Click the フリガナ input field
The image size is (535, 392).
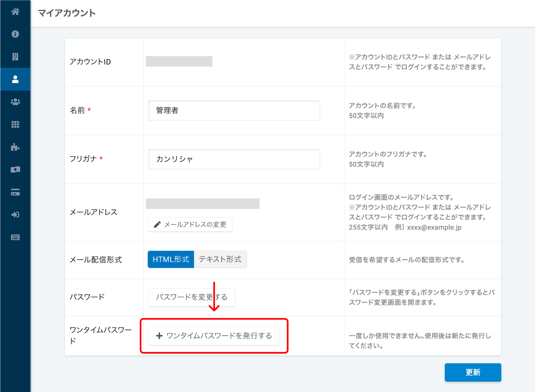pyautogui.click(x=234, y=159)
